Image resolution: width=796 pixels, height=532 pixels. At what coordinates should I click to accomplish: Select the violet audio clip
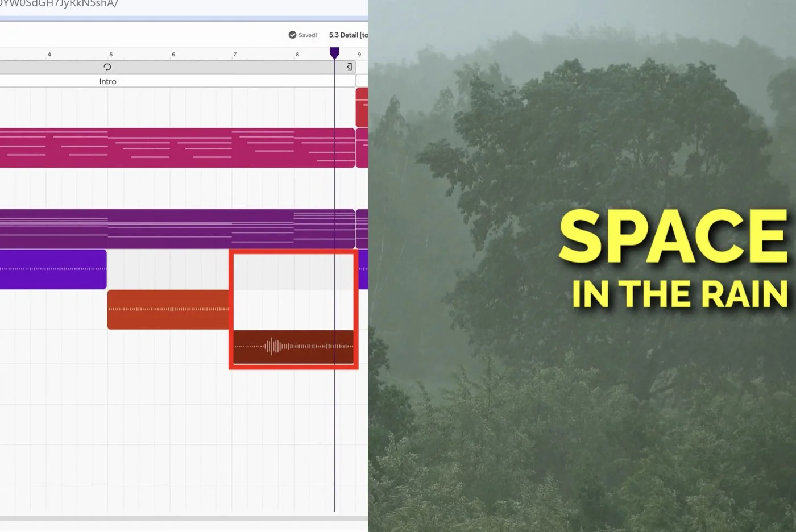click(53, 269)
